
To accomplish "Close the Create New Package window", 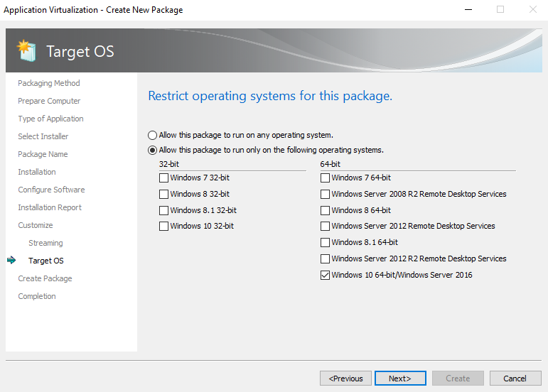I will coord(532,9).
